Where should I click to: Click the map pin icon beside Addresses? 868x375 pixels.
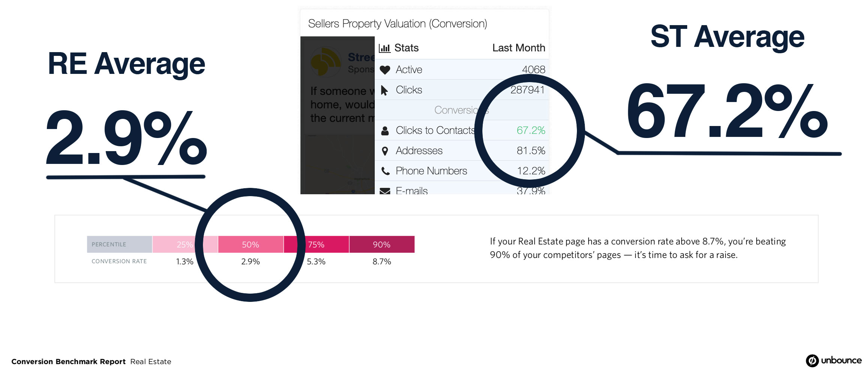tap(385, 151)
